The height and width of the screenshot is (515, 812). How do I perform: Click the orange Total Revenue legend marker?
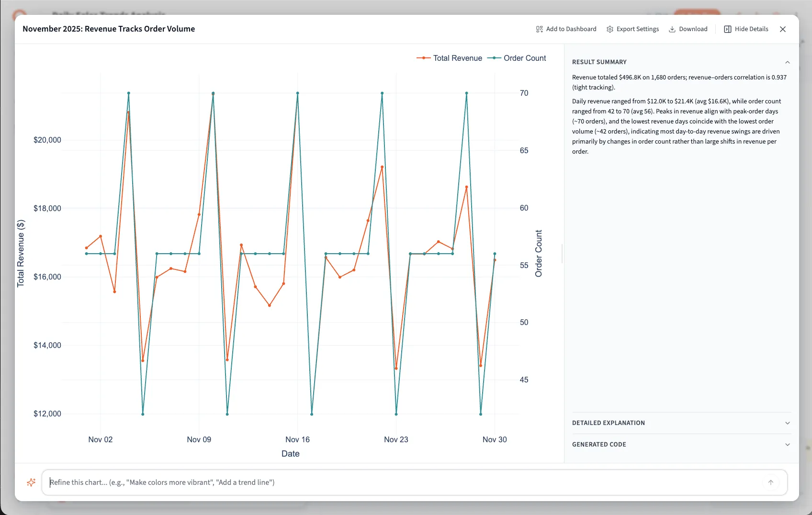click(x=423, y=58)
